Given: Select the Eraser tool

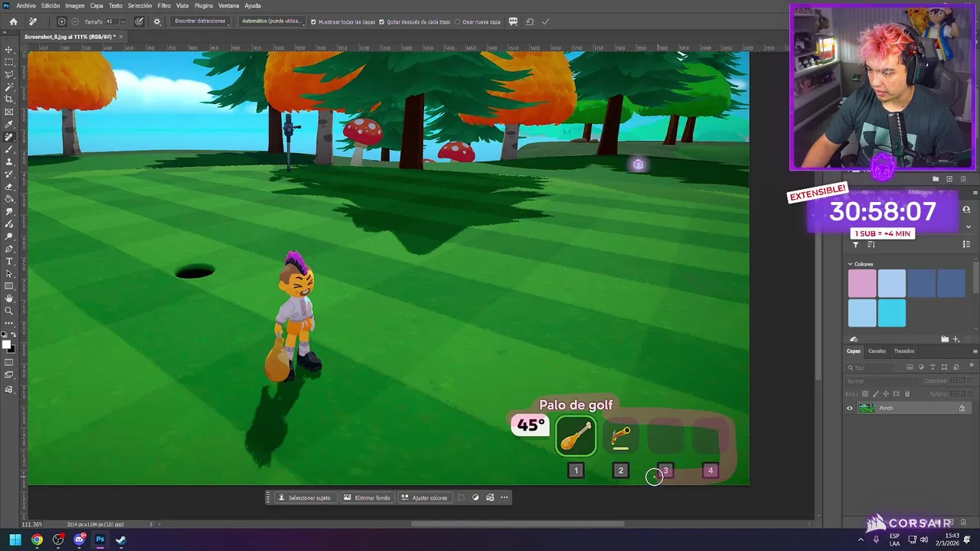Looking at the screenshot, I should pos(9,187).
